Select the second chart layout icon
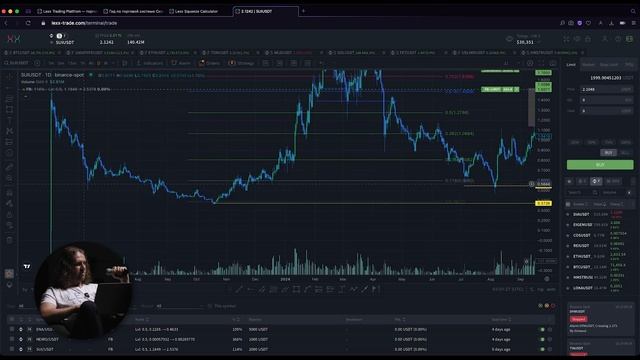Viewport: 640px width, 360px height. 280,63
